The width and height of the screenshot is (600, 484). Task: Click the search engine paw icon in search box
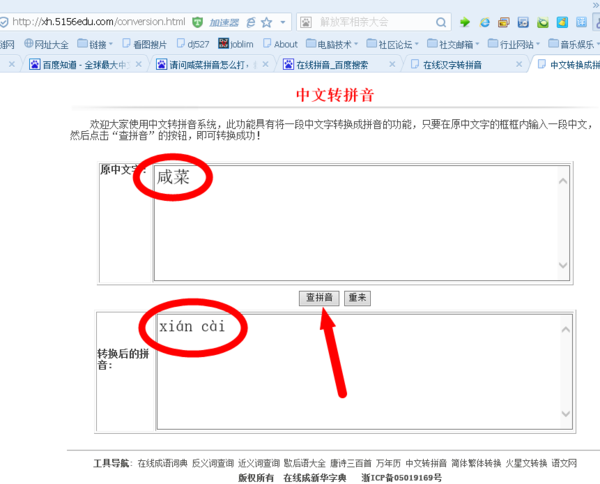point(305,22)
